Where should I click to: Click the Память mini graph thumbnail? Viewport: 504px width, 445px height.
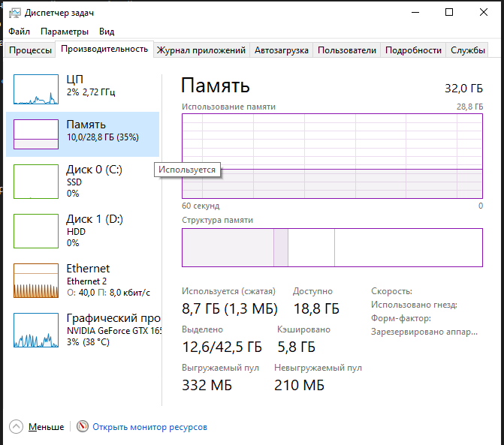[36, 134]
